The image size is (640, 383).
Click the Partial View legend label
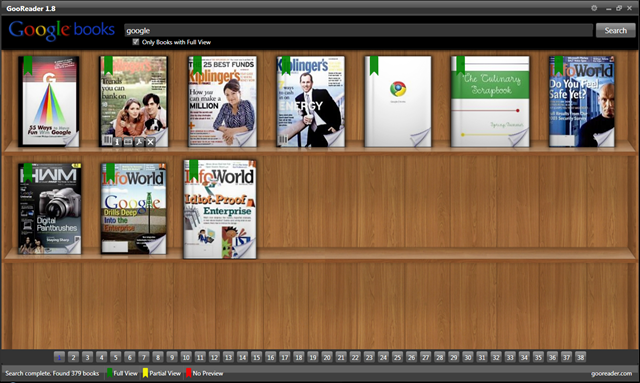(165, 373)
